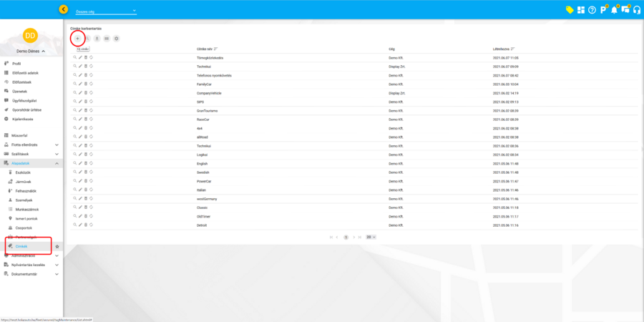Click the trash icon for FamilyCar row
The height and width of the screenshot is (322, 644).
click(86, 84)
